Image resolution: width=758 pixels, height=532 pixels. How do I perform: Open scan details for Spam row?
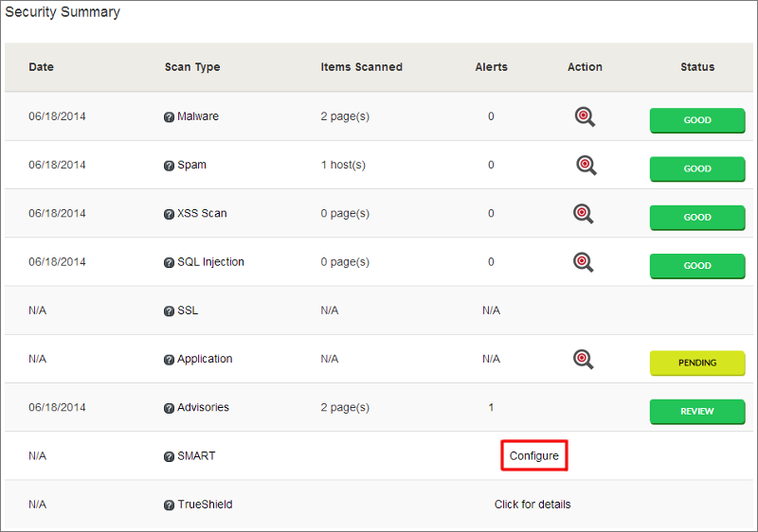586,165
